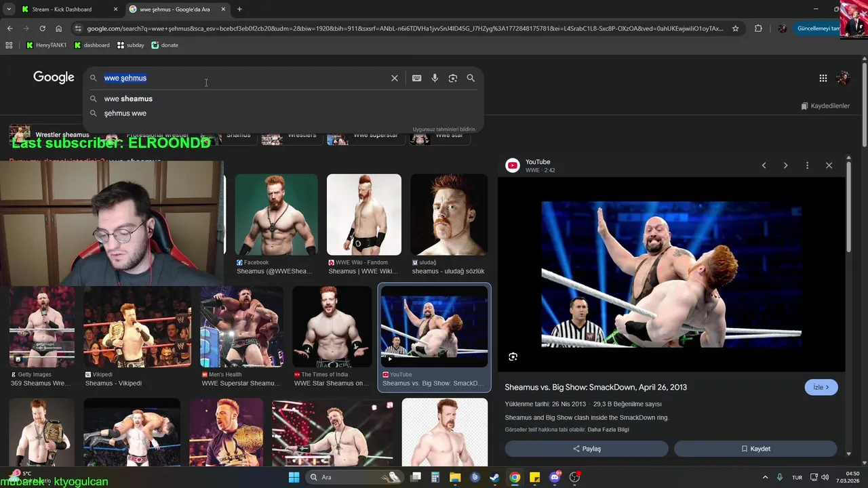Open the subday bookmark

pyautogui.click(x=130, y=45)
